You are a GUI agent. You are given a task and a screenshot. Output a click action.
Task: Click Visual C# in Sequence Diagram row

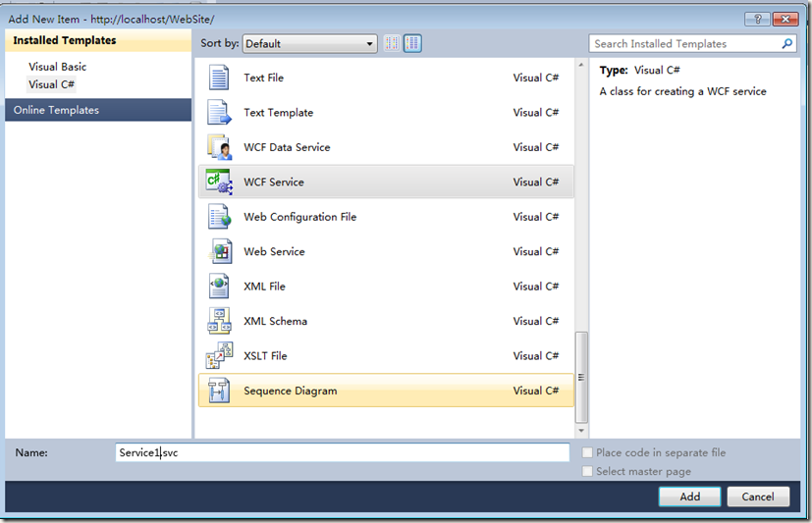tap(536, 391)
